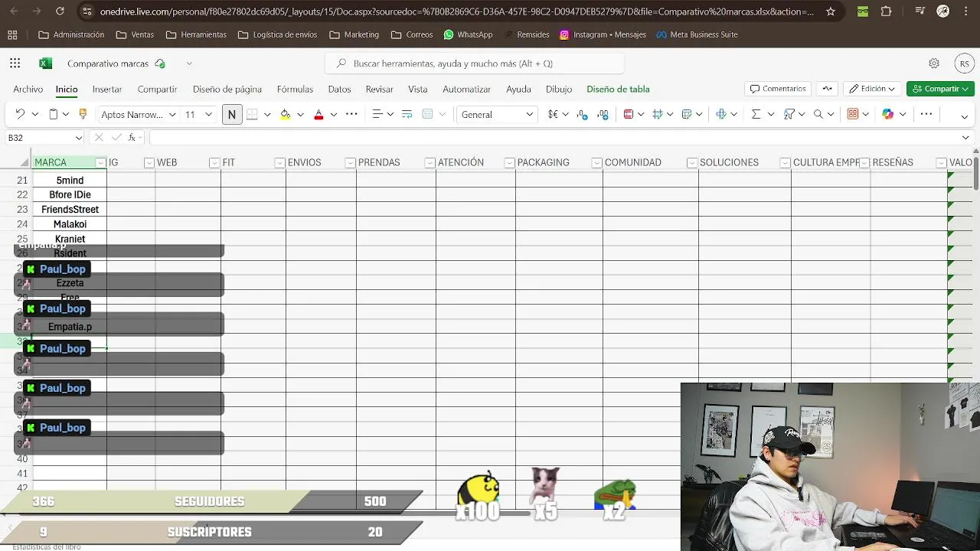Image resolution: width=980 pixels, height=551 pixels.
Task: Click the Undo arrow icon
Action: 20,114
